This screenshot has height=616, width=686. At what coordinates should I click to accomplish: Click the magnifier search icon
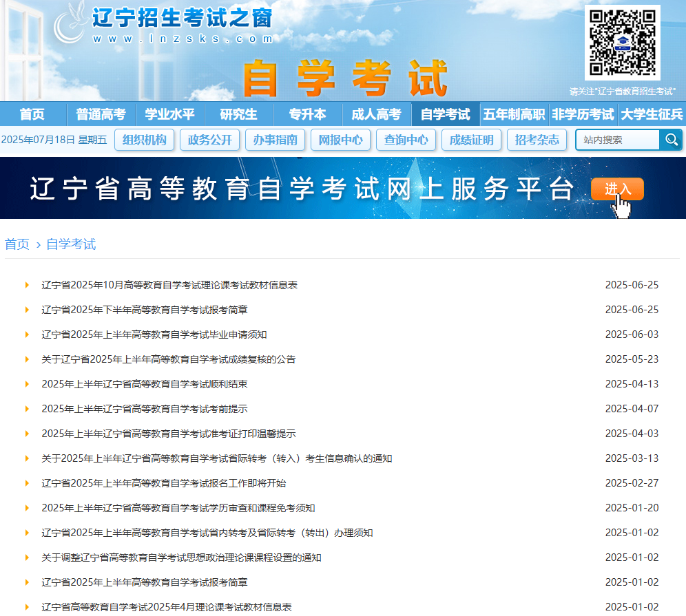(x=670, y=140)
